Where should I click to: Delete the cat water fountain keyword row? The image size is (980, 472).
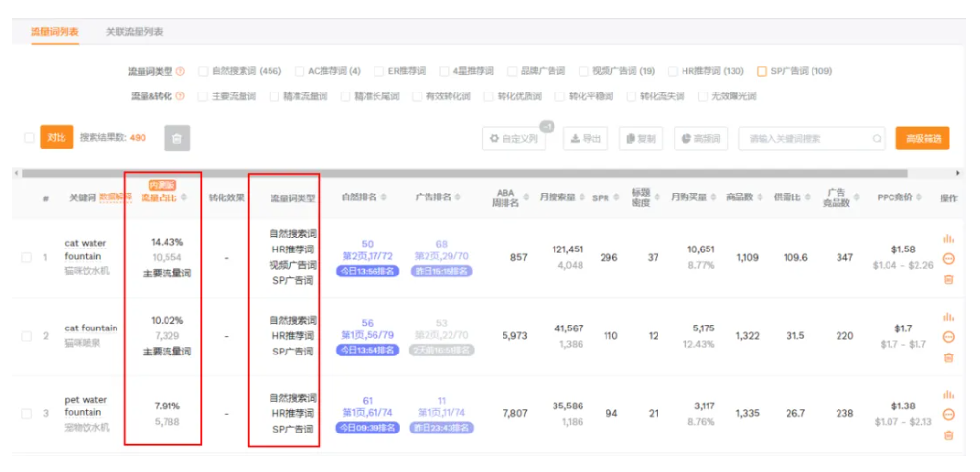click(948, 278)
